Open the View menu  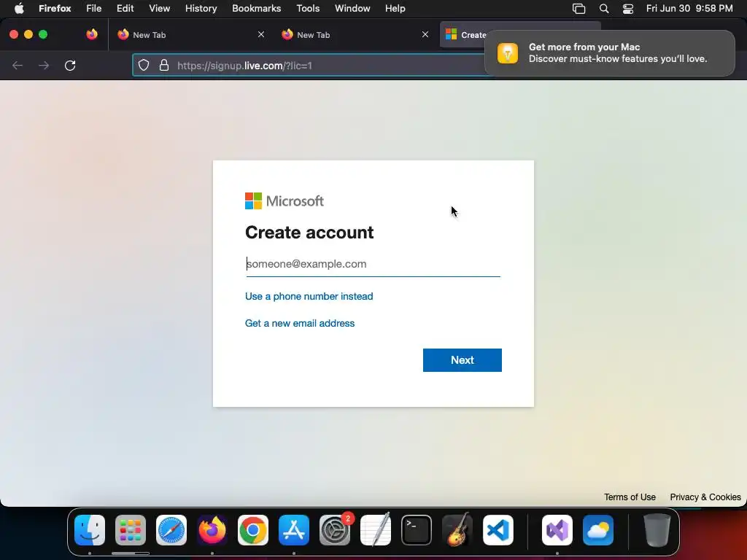click(x=159, y=9)
